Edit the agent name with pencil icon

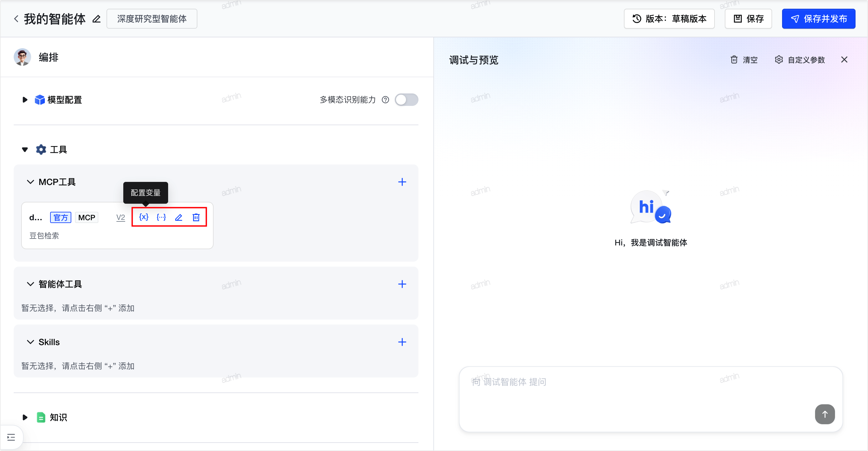(x=97, y=19)
